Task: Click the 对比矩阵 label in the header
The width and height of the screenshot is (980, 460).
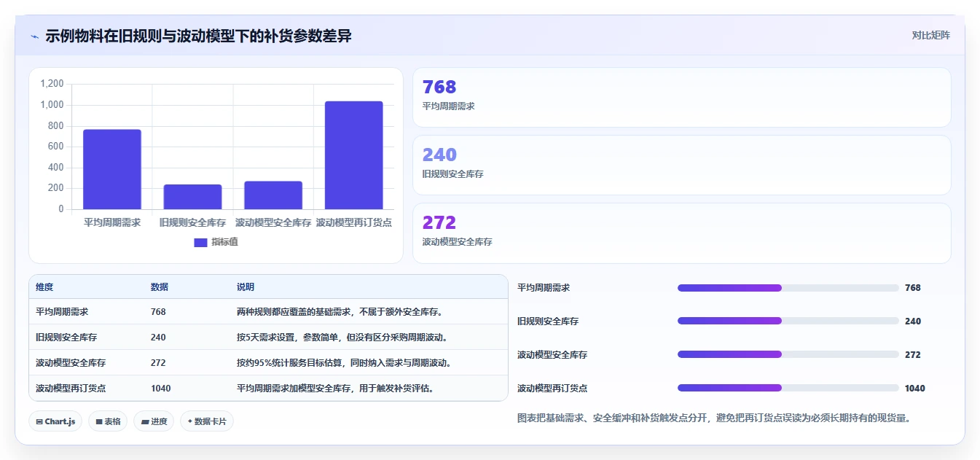Action: [x=930, y=35]
